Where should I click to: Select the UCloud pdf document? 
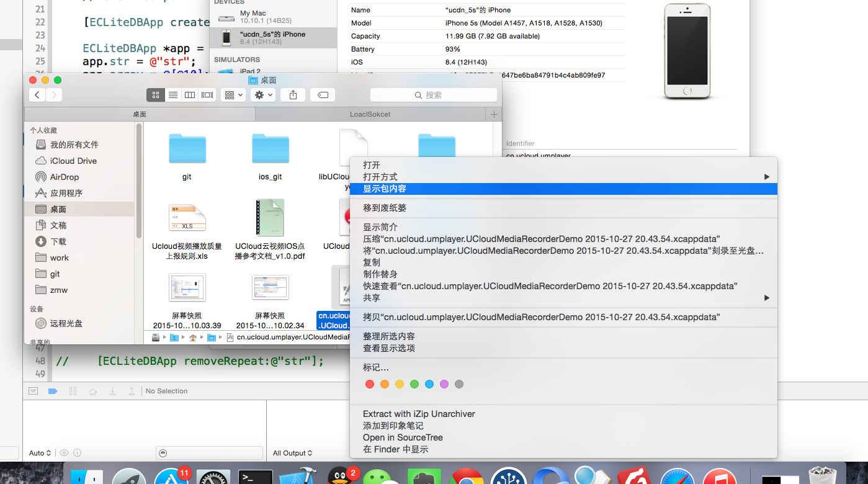coord(270,217)
